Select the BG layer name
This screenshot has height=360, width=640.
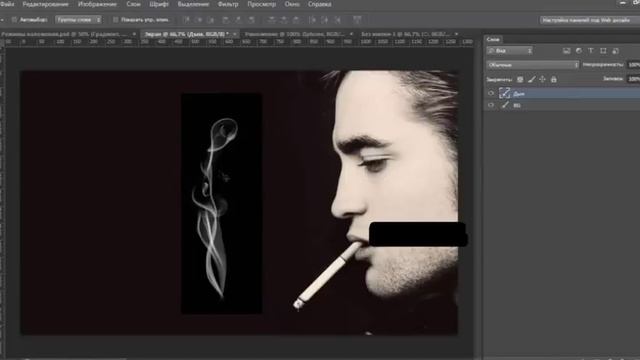click(x=517, y=105)
